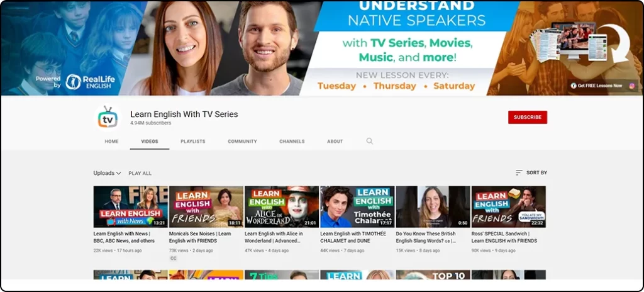Open Learn English with News video title
644x292 pixels.
point(124,237)
